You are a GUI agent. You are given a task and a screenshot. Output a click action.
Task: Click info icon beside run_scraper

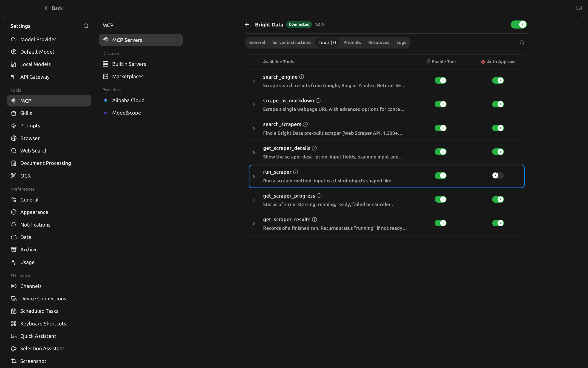coord(295,172)
